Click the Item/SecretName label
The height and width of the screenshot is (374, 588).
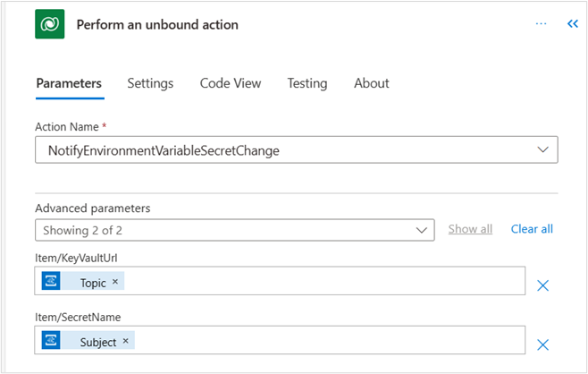(78, 318)
